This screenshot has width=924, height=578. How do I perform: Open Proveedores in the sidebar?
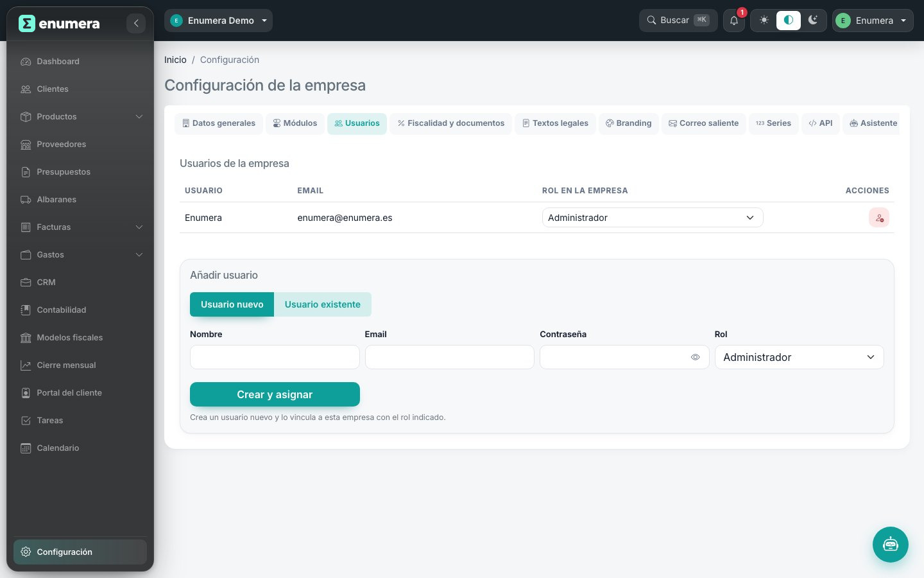[80, 144]
